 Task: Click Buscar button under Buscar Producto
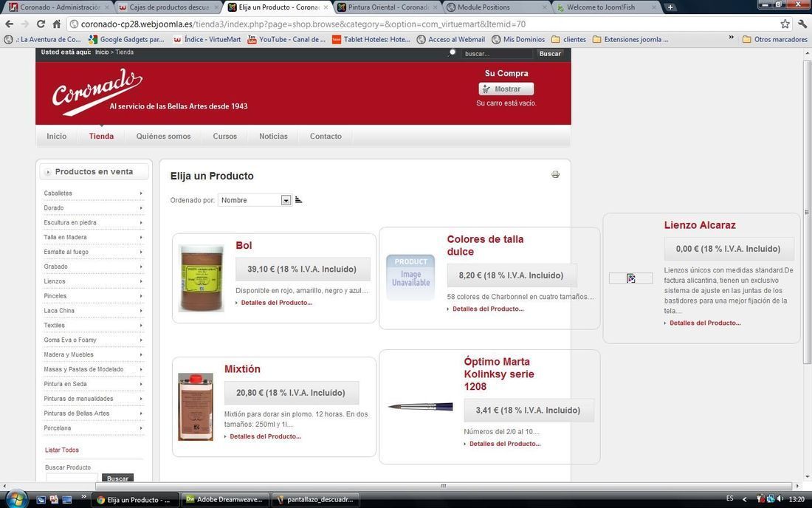(117, 478)
